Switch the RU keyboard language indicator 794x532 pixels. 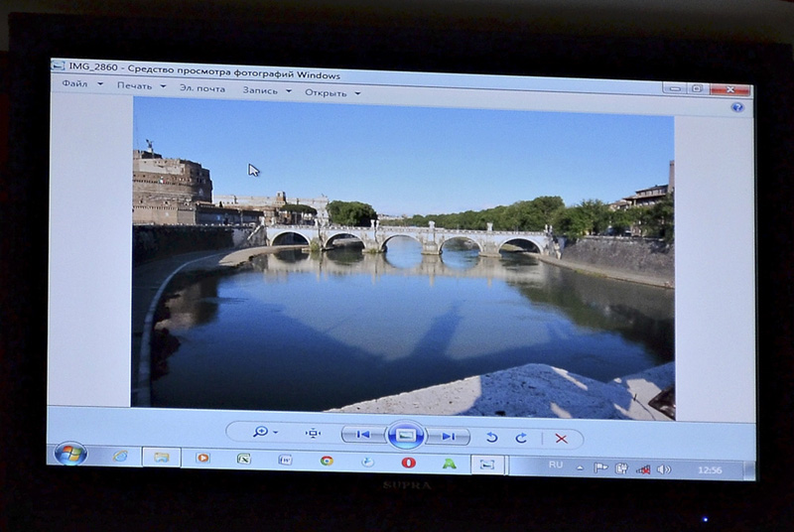click(556, 465)
